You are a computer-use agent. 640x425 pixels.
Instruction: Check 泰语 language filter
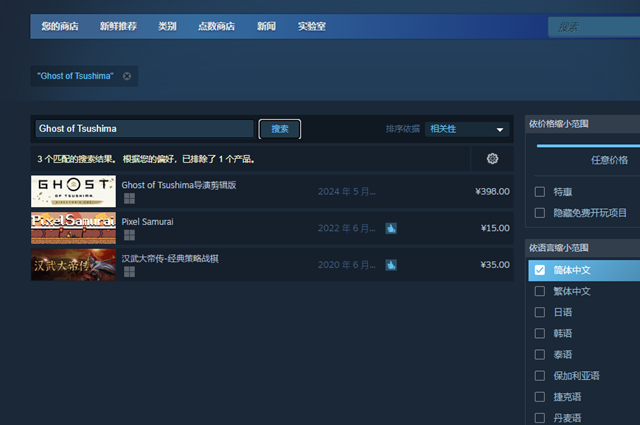[540, 354]
